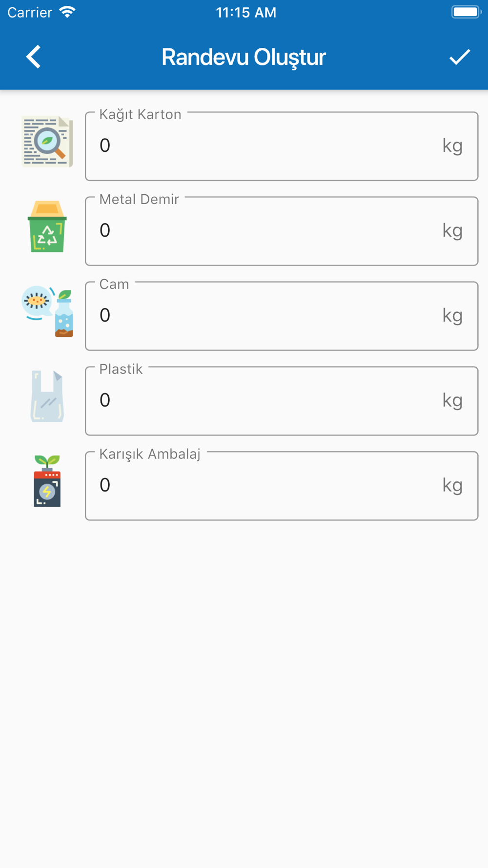Viewport: 488px width, 868px height.
Task: Focus the Metal Demir weight field
Action: (268, 231)
